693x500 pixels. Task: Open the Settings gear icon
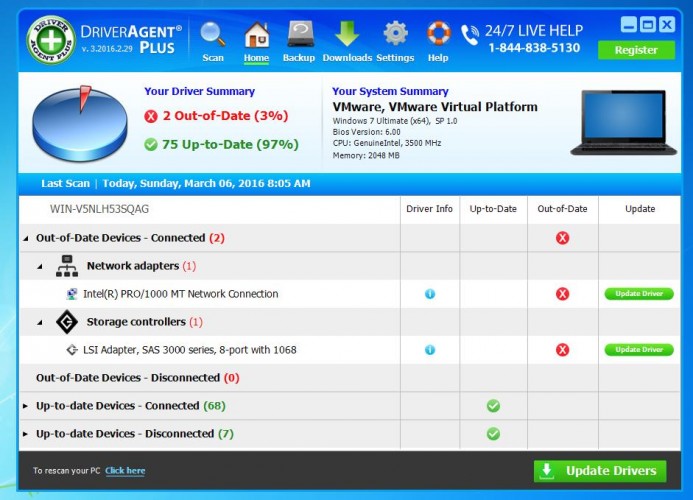click(395, 34)
